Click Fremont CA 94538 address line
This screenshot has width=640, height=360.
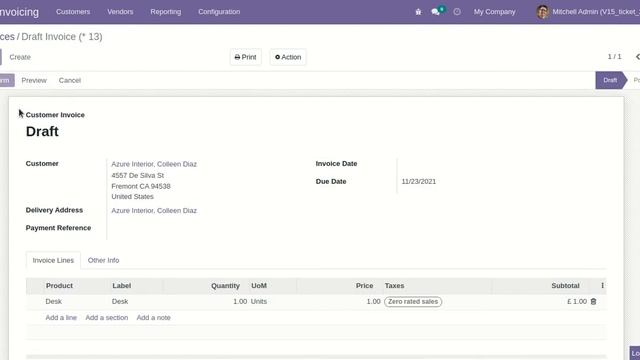141,186
